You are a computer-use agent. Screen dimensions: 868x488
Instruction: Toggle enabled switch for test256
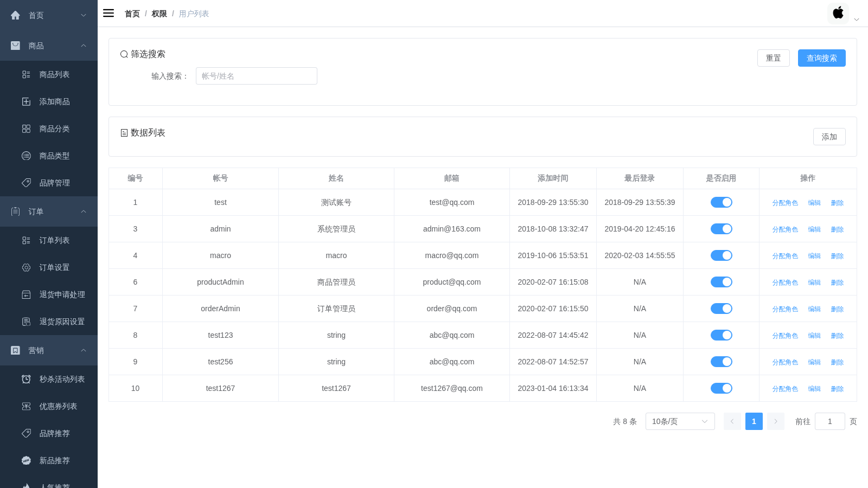click(722, 362)
